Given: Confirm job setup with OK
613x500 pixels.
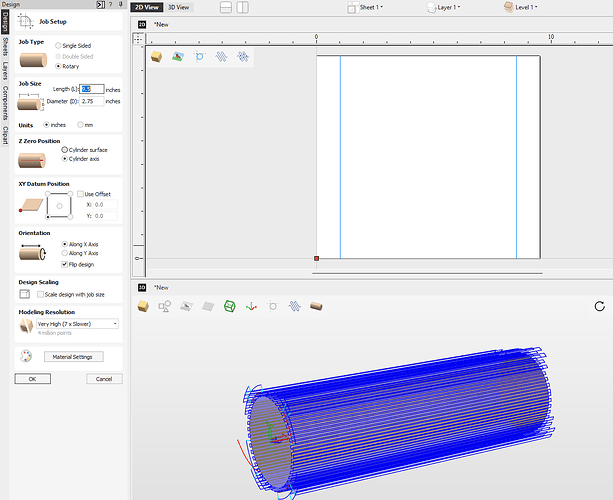Looking at the screenshot, I should (32, 378).
